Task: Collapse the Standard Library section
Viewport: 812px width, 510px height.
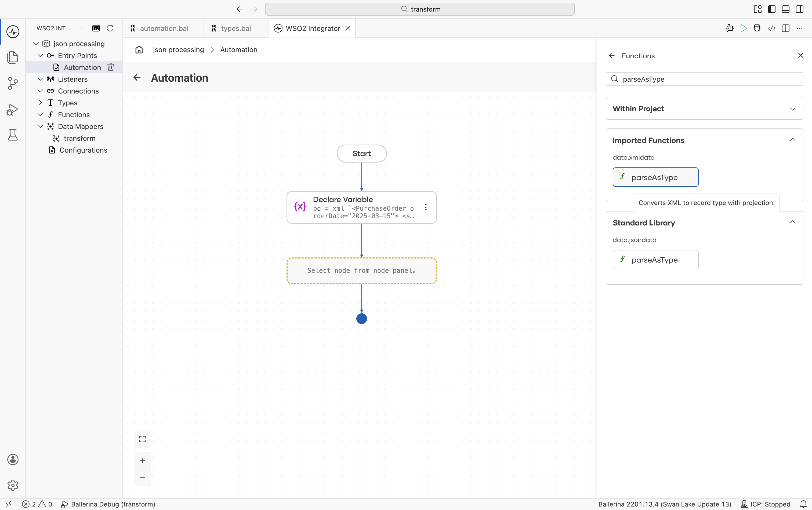Action: pyautogui.click(x=793, y=222)
